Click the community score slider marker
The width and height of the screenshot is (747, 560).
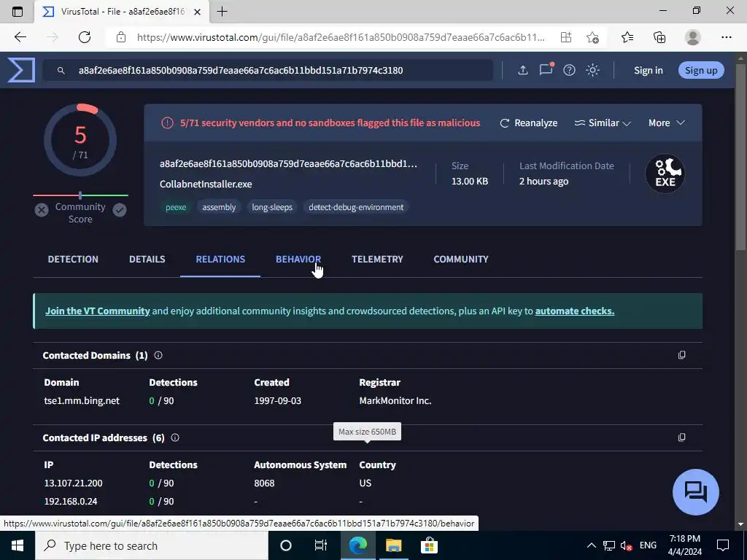point(80,195)
